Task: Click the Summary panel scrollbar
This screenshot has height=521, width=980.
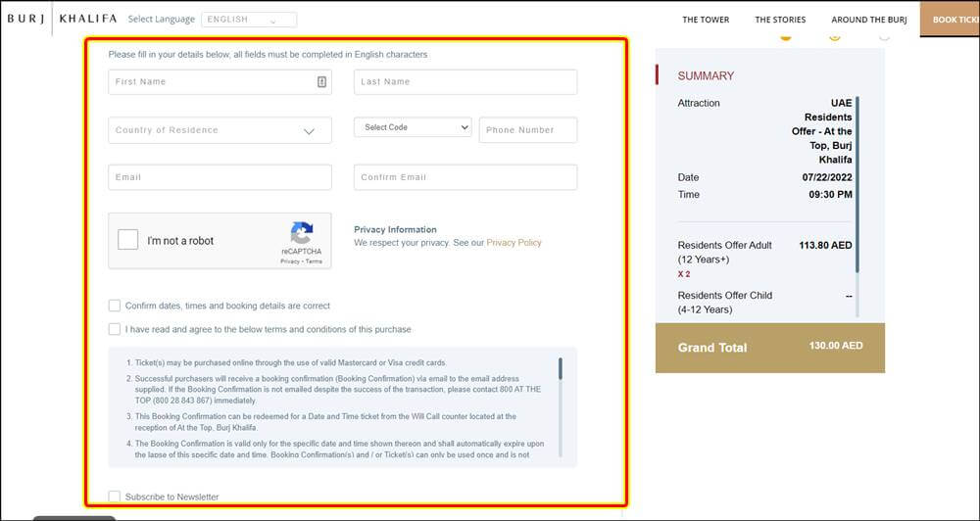Action: [x=857, y=184]
